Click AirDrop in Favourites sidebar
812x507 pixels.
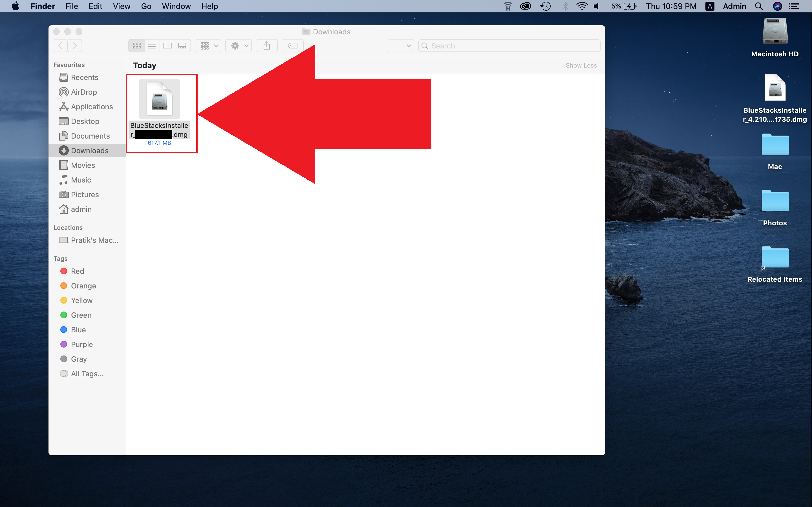coord(84,92)
